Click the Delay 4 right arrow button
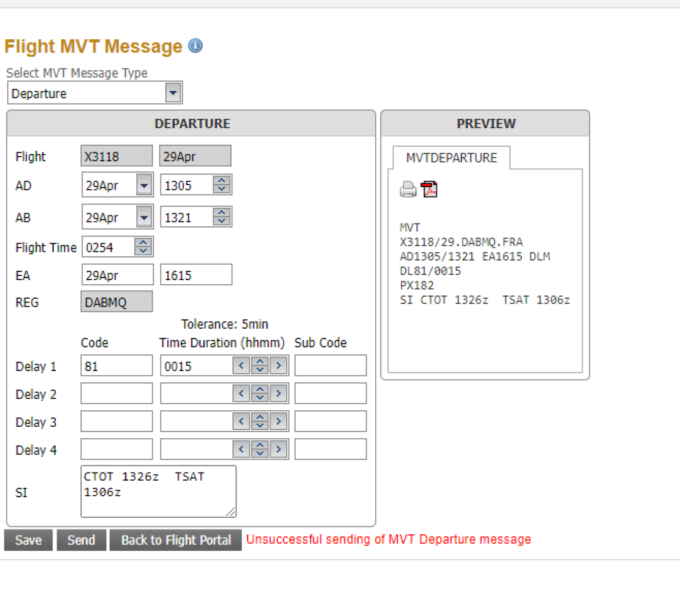 click(280, 449)
